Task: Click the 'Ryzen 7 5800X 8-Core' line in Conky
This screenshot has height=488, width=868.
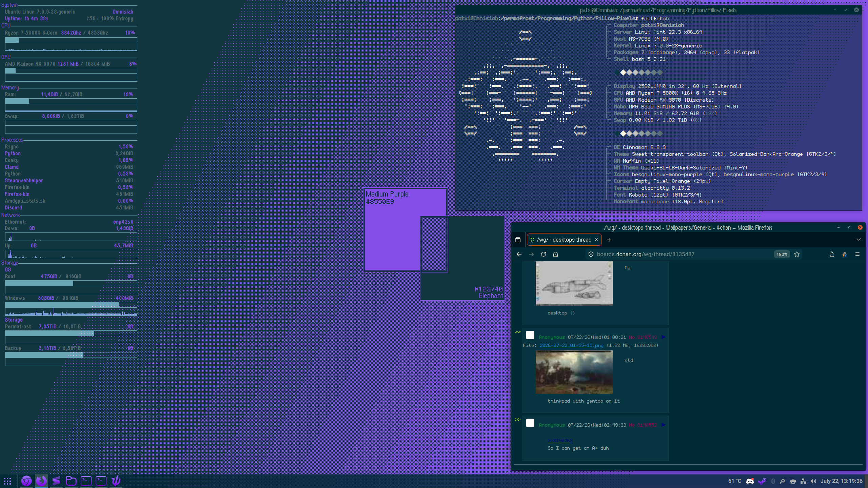Action: (x=70, y=33)
